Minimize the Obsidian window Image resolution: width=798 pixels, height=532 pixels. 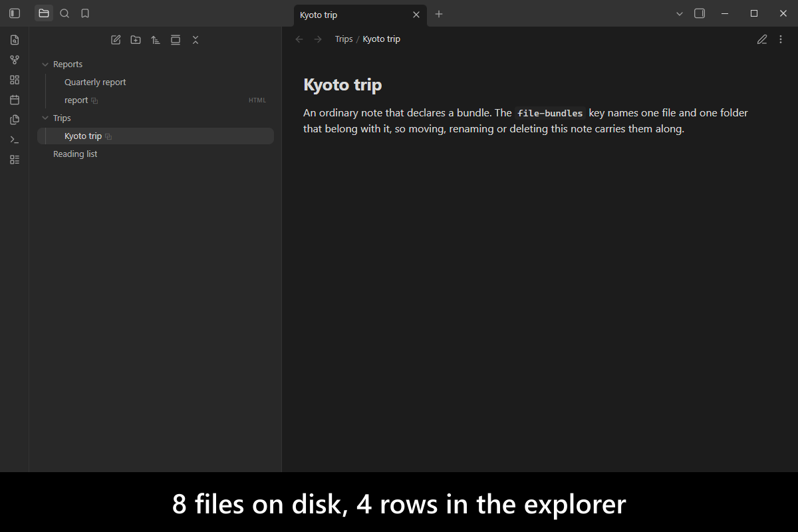725,13
